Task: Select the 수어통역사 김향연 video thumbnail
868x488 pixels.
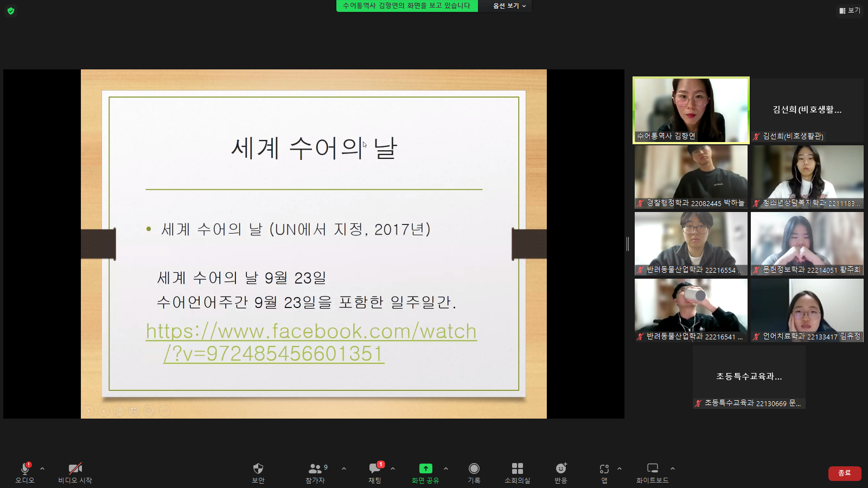Action: click(x=691, y=110)
